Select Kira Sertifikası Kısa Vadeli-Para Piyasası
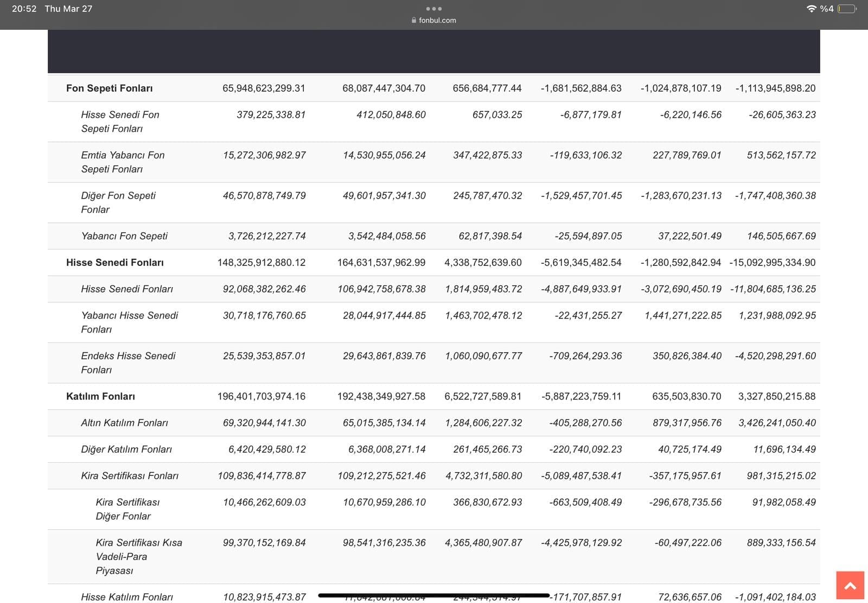Screen dimensions: 868x603 (139, 556)
